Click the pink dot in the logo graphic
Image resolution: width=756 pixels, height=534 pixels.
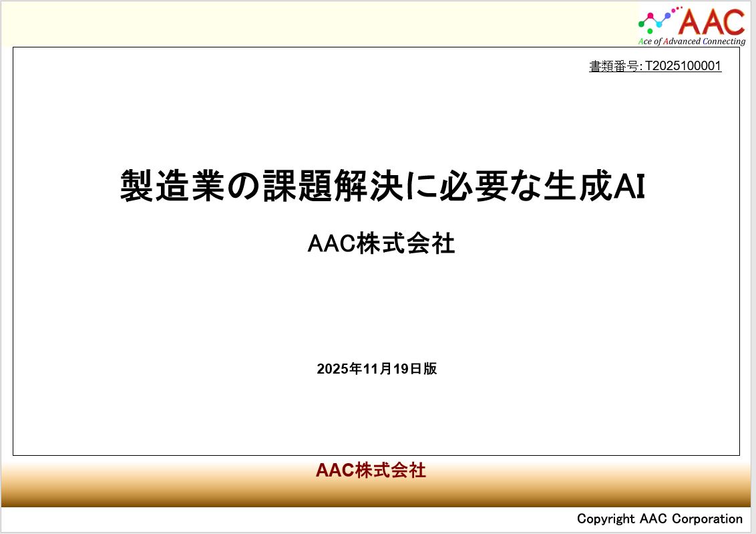(651, 16)
